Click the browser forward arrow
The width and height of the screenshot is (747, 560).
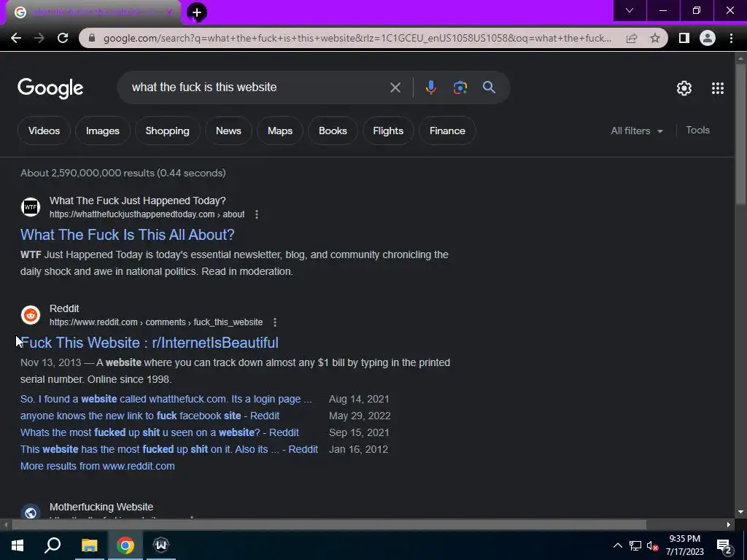(39, 38)
